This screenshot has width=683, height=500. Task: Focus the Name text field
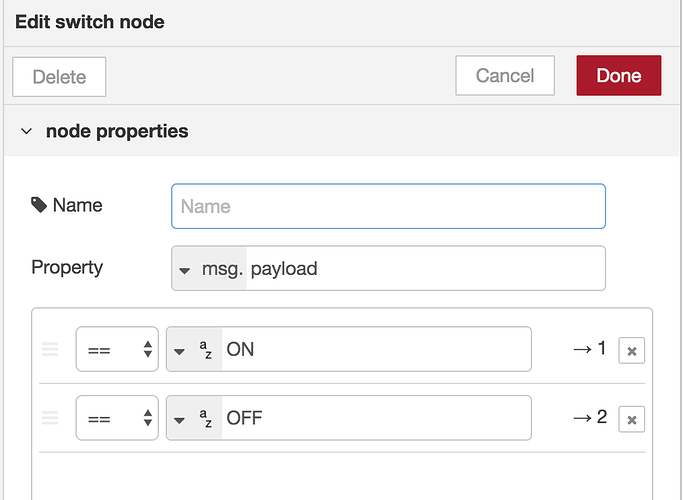tap(388, 206)
